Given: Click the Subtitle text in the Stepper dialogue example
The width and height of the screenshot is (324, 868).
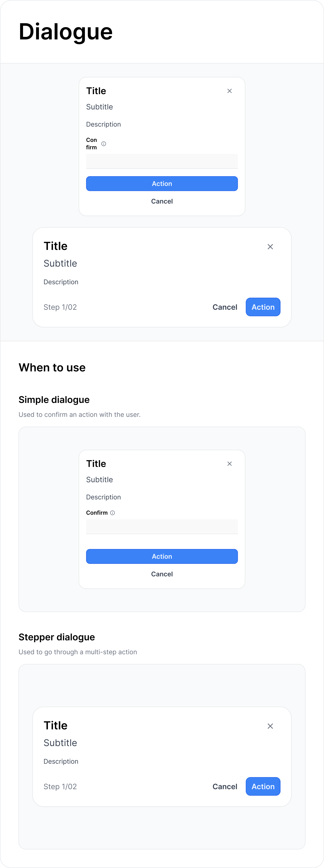Looking at the screenshot, I should (x=60, y=743).
